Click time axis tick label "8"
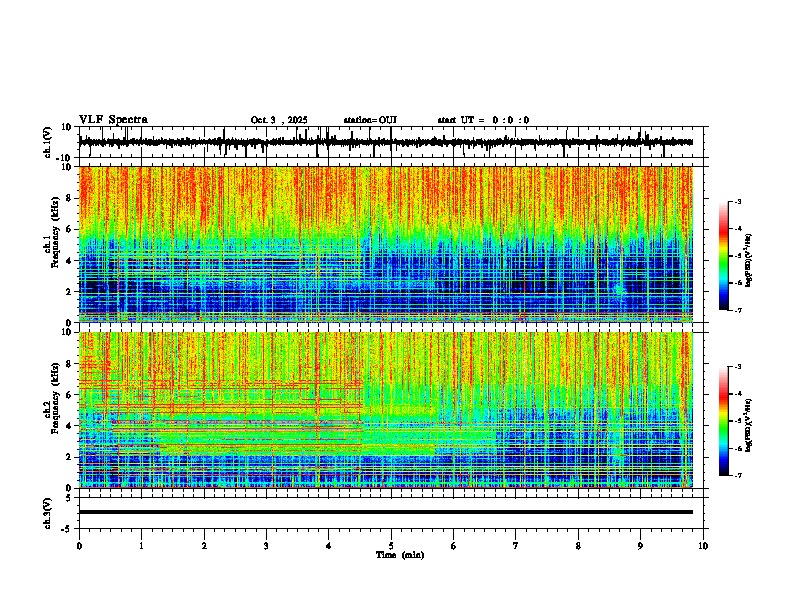 578,546
